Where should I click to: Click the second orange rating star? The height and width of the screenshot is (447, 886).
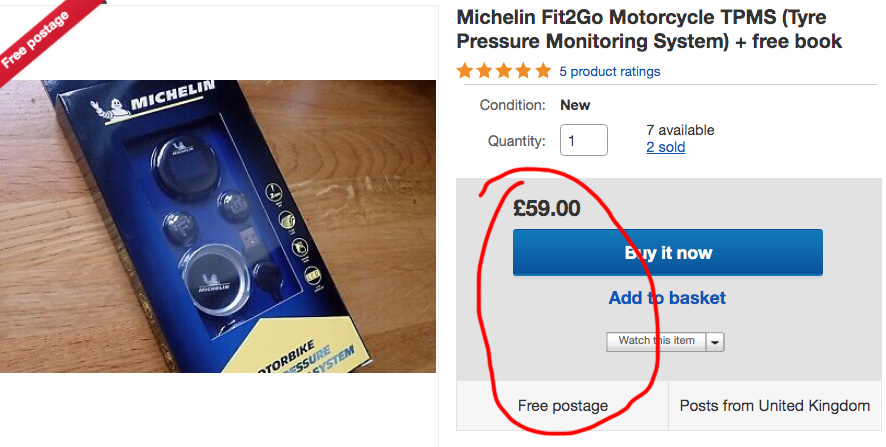485,71
